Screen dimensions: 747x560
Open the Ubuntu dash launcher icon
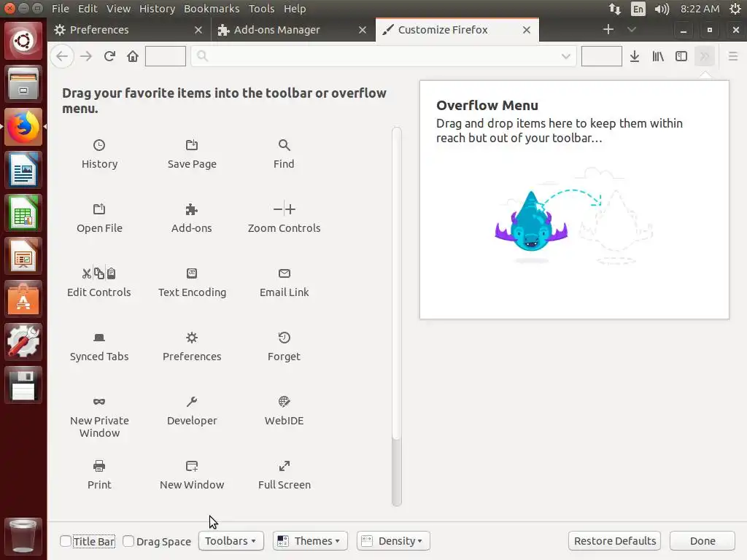pyautogui.click(x=23, y=41)
